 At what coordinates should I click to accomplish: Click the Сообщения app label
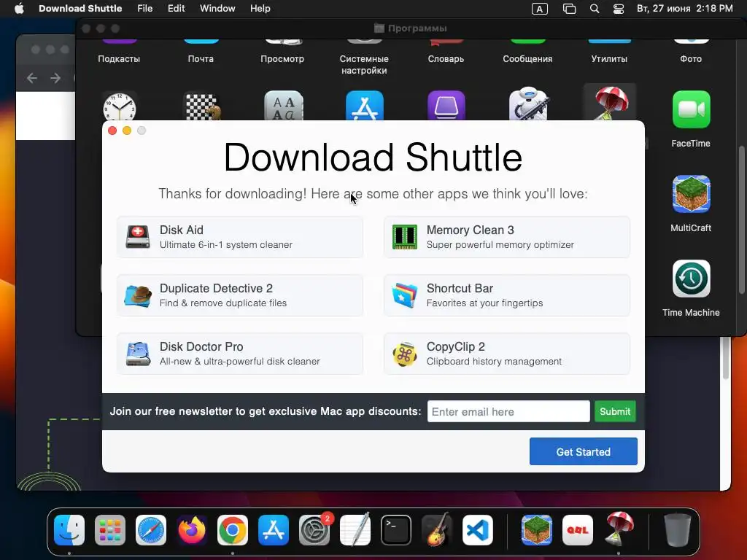point(527,59)
